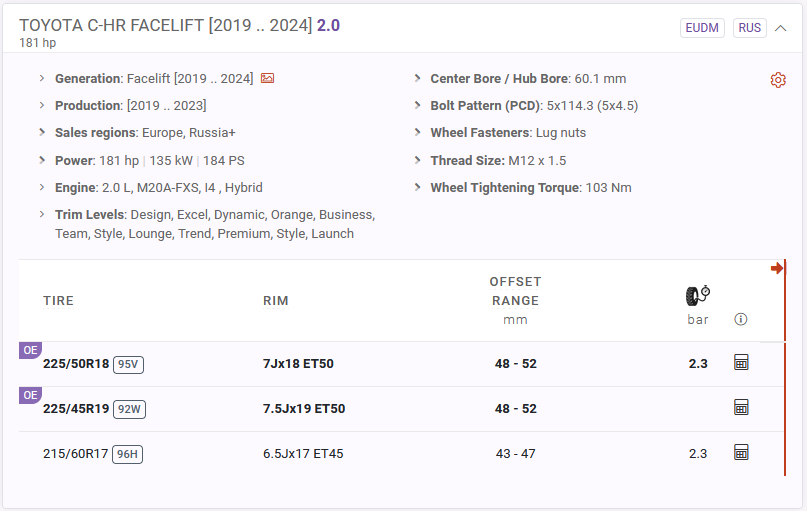Select tire size 225/50R18

[x=76, y=364]
